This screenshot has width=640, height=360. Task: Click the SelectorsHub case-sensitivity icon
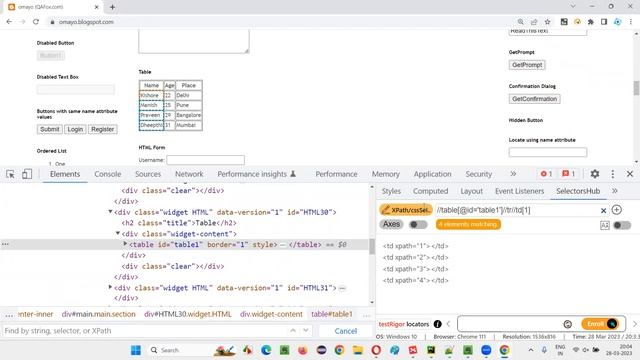(604, 225)
